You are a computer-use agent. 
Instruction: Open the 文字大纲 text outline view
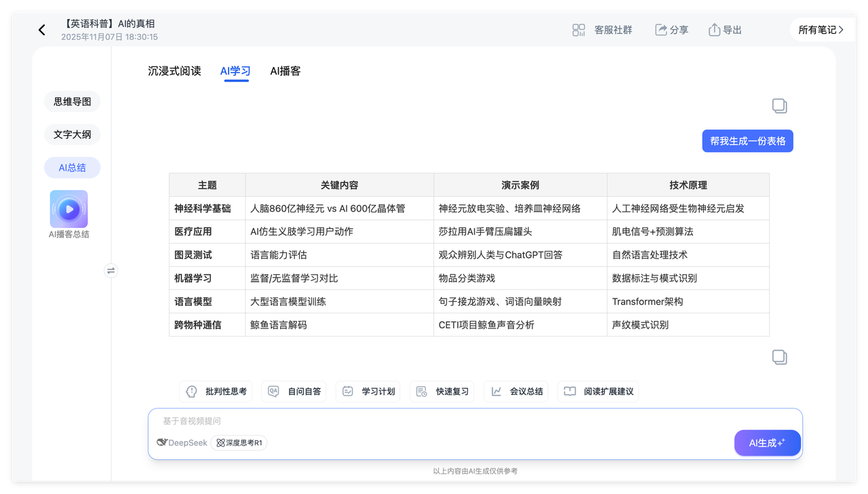pos(72,134)
